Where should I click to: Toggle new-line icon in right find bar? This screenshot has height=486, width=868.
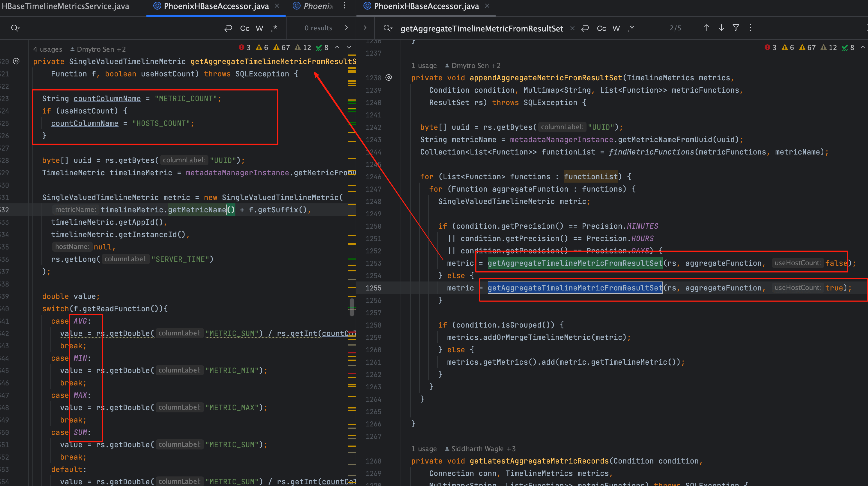pyautogui.click(x=585, y=28)
